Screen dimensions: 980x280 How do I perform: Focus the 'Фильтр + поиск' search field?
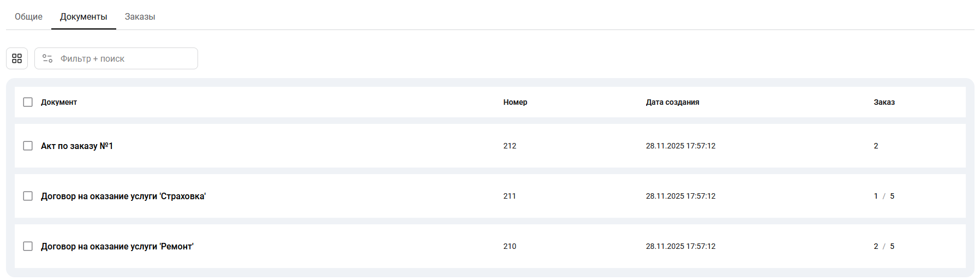pos(126,58)
